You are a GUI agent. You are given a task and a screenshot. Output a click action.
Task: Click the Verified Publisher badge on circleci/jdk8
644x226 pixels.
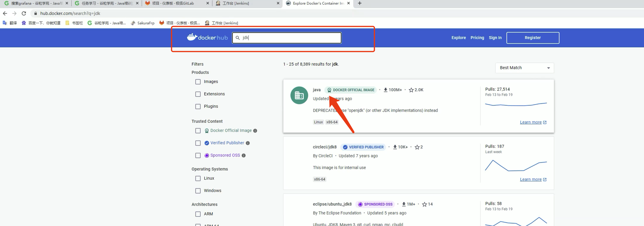[363, 147]
